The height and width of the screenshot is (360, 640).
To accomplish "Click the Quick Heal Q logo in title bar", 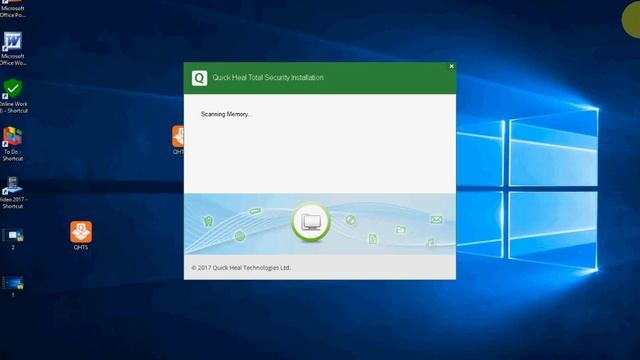I will coord(200,78).
